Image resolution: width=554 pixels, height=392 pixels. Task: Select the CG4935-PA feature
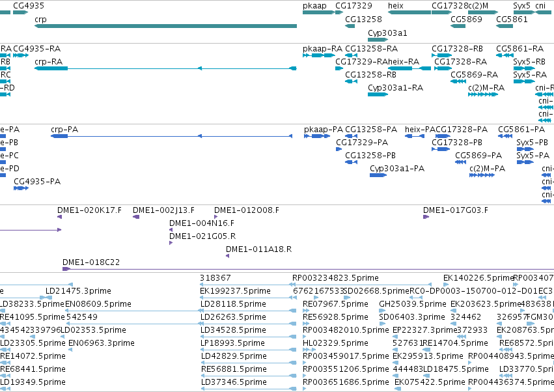(21, 188)
